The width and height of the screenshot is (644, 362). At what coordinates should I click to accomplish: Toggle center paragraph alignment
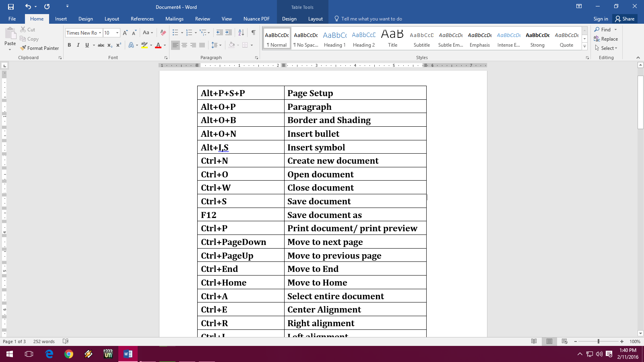pyautogui.click(x=184, y=45)
